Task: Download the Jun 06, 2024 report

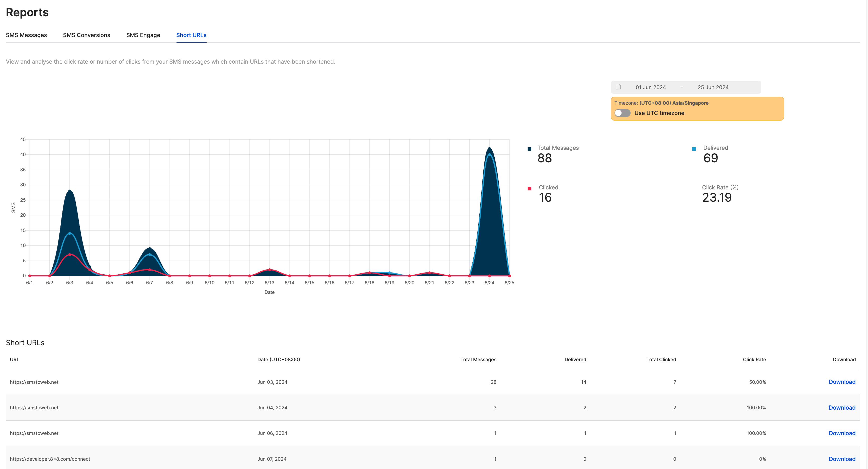Action: coord(842,433)
